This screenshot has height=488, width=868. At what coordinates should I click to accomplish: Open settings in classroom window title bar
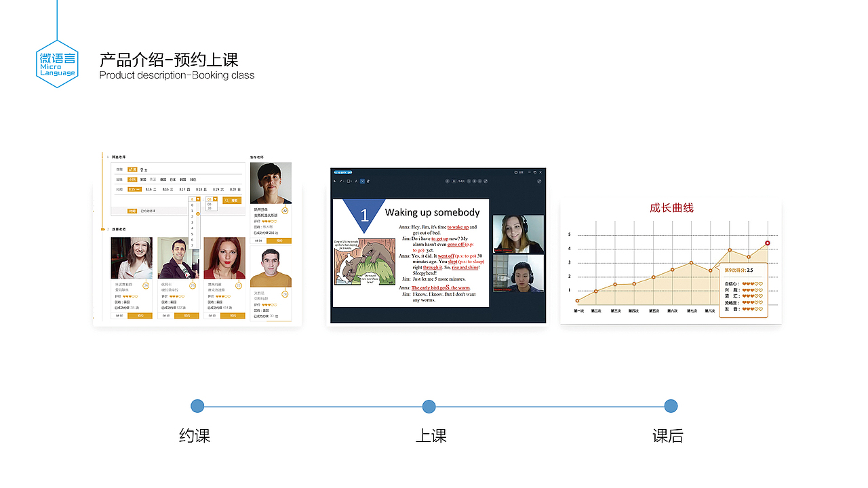(x=519, y=172)
